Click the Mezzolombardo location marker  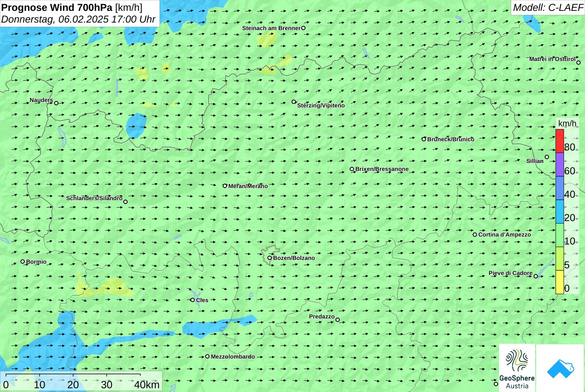[207, 356]
